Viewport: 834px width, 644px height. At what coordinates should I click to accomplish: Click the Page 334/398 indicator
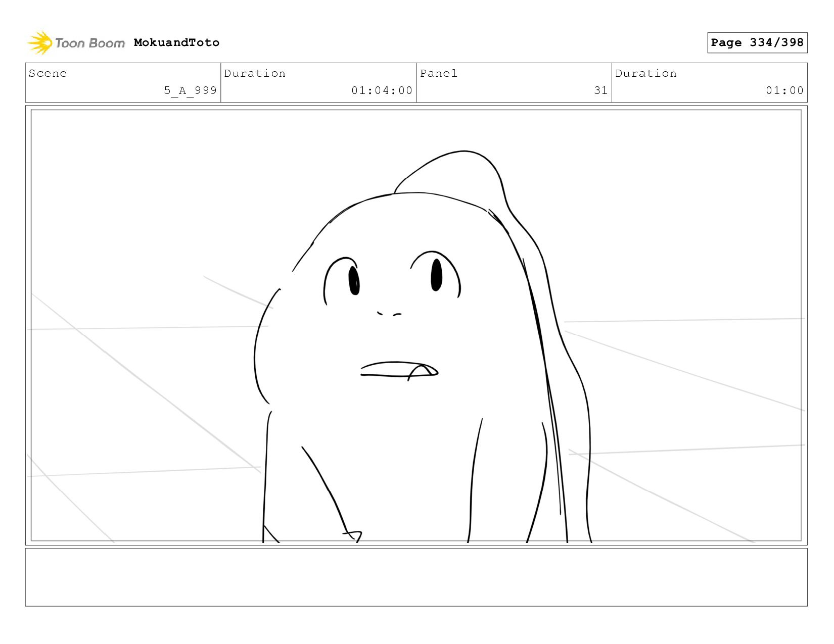click(x=757, y=42)
